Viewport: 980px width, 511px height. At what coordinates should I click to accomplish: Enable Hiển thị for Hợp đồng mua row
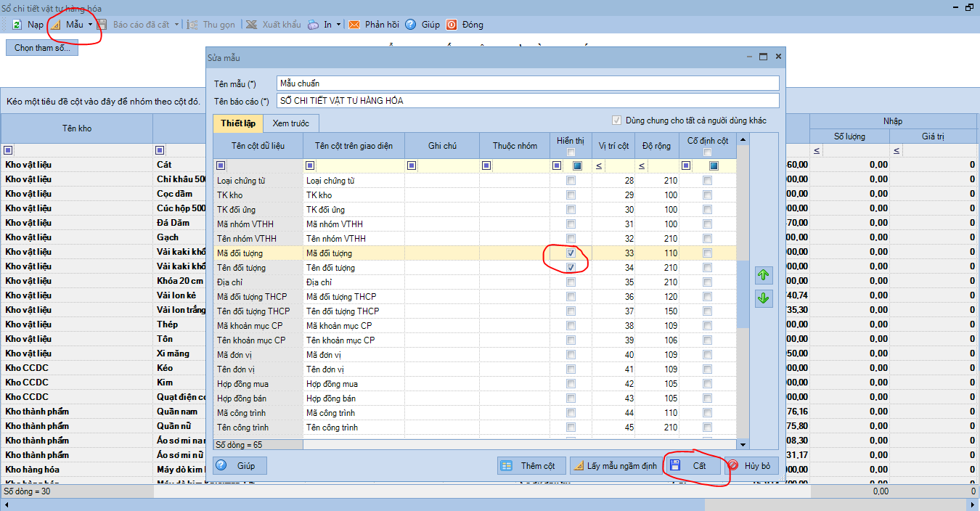coord(571,384)
